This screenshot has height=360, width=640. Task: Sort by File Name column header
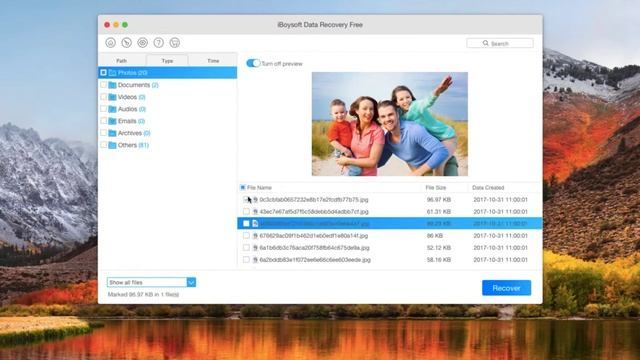(259, 187)
